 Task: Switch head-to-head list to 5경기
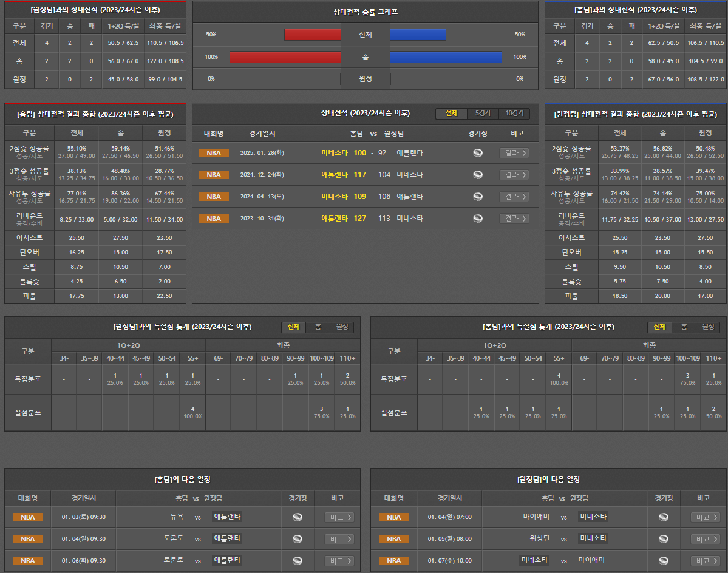(x=483, y=114)
